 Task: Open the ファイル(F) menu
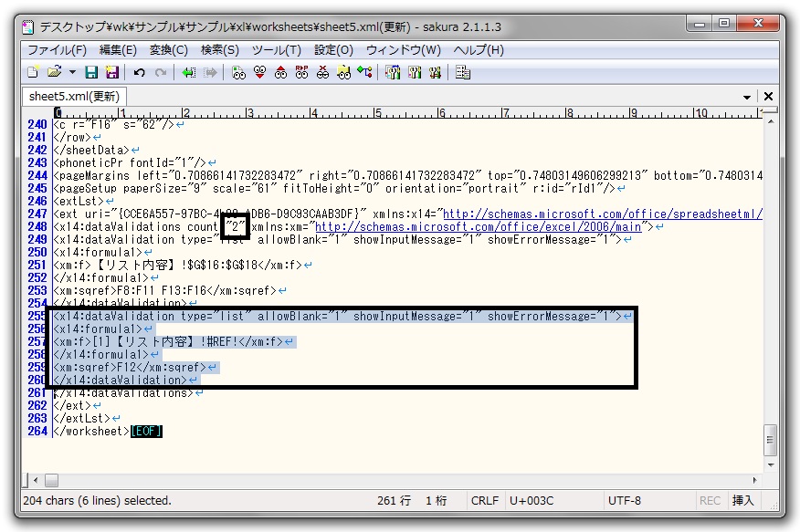(x=58, y=50)
